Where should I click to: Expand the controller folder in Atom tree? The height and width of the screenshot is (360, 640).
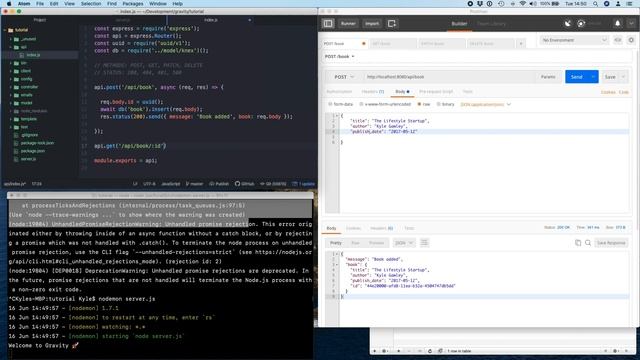click(x=11, y=87)
